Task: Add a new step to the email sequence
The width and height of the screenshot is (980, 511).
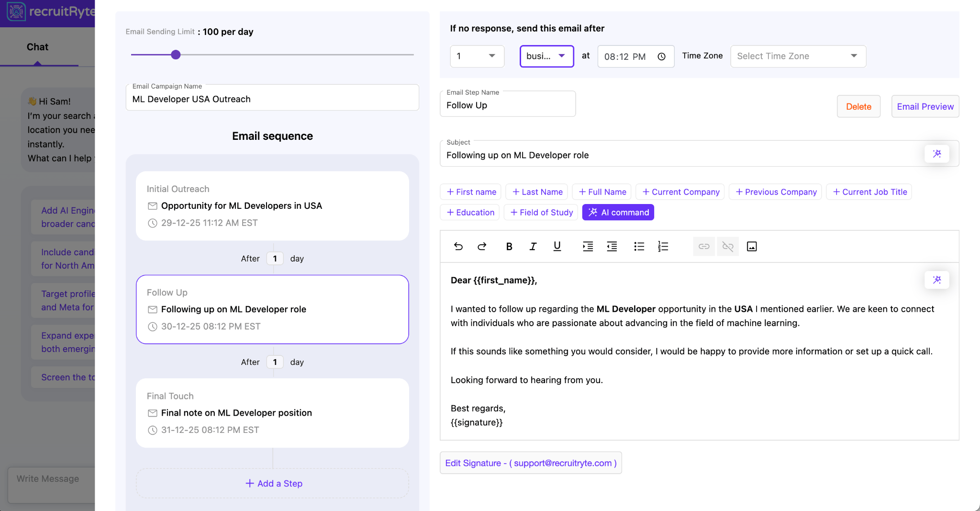Action: [272, 483]
